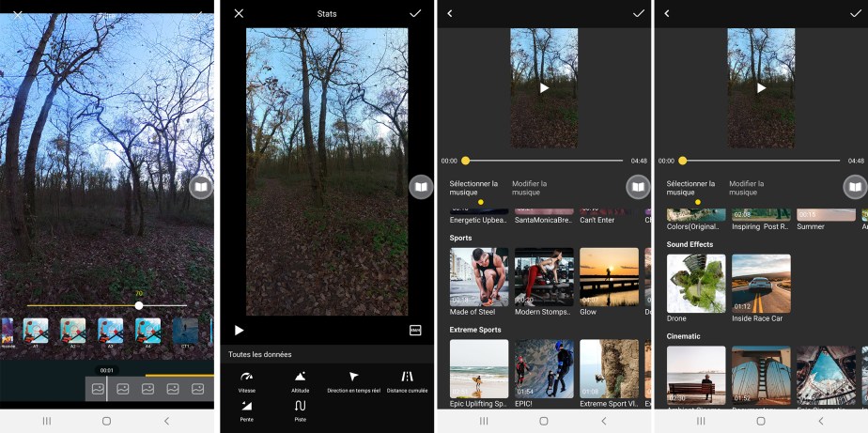
Task: Select the Energetic Upbea.. track
Action: pyautogui.click(x=479, y=216)
